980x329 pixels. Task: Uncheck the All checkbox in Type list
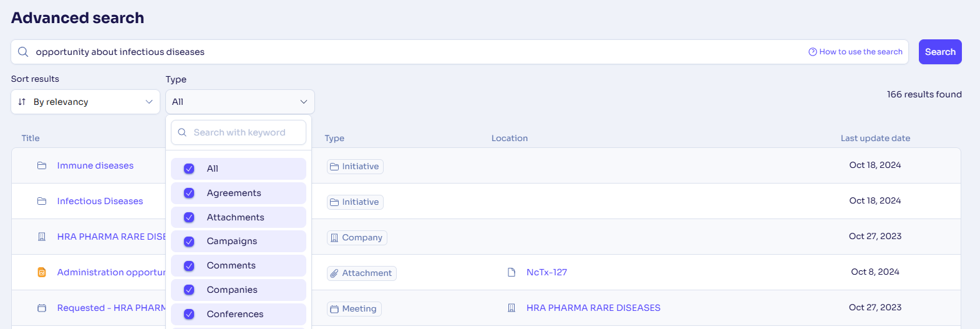[189, 169]
